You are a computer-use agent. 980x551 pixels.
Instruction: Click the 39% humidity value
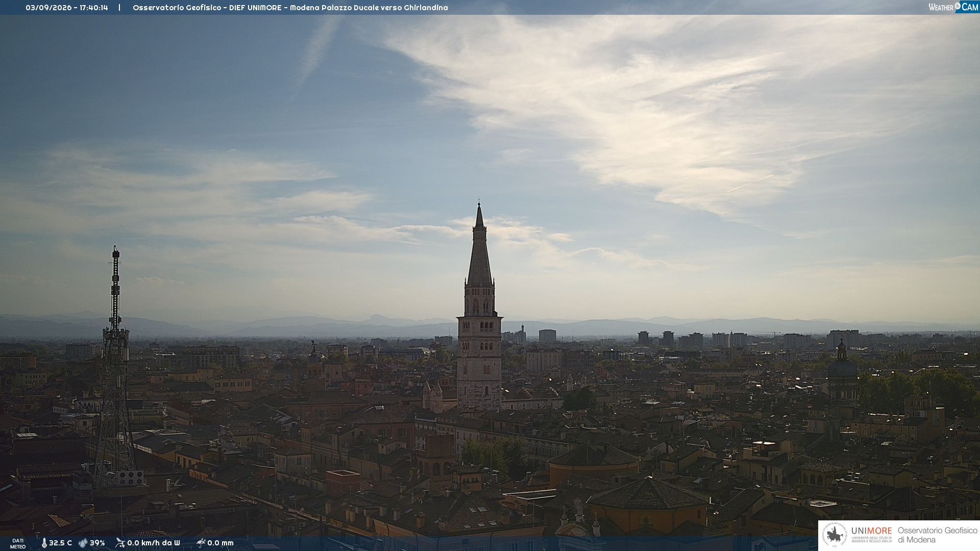coord(97,543)
